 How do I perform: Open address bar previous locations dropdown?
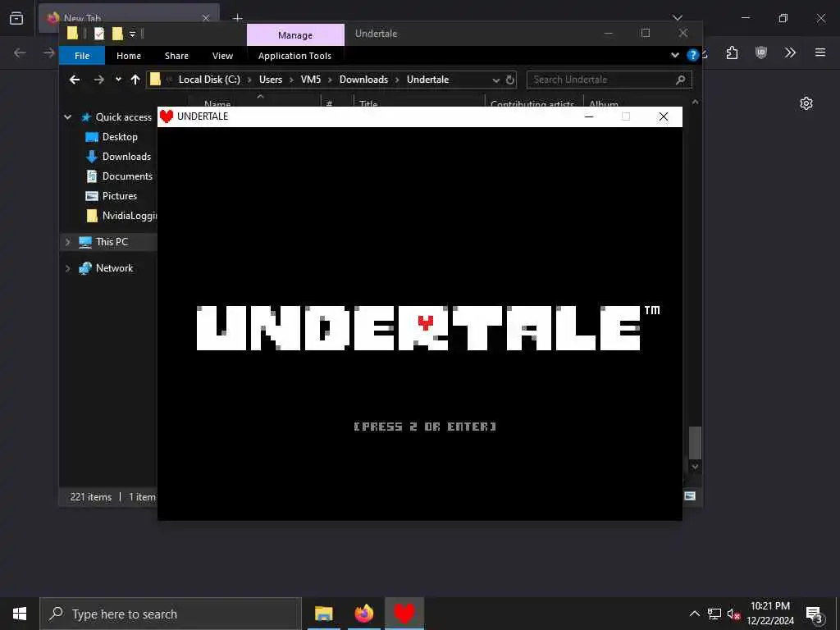click(x=496, y=80)
